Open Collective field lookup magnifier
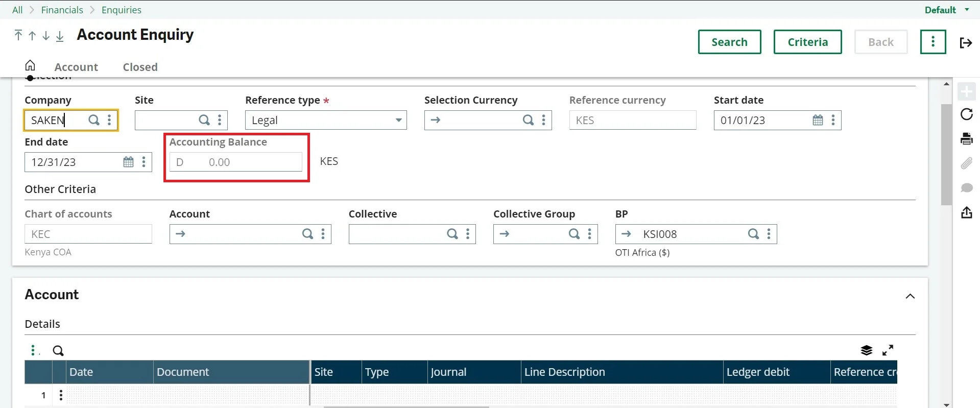 452,234
